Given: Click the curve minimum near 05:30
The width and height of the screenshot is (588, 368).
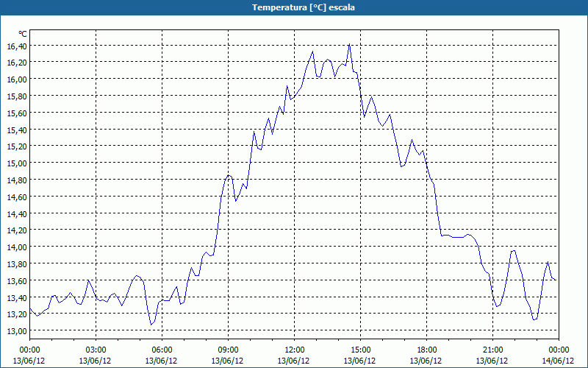Looking at the screenshot, I should point(151,325).
